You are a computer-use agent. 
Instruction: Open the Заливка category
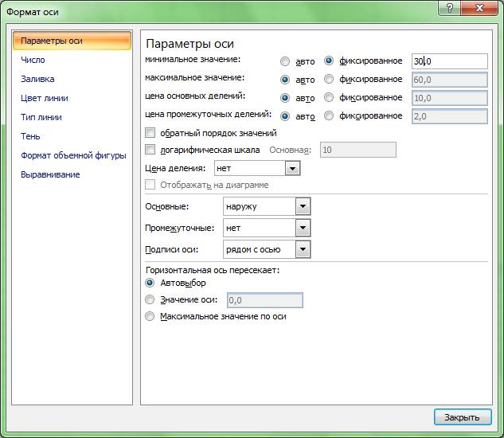tap(37, 79)
